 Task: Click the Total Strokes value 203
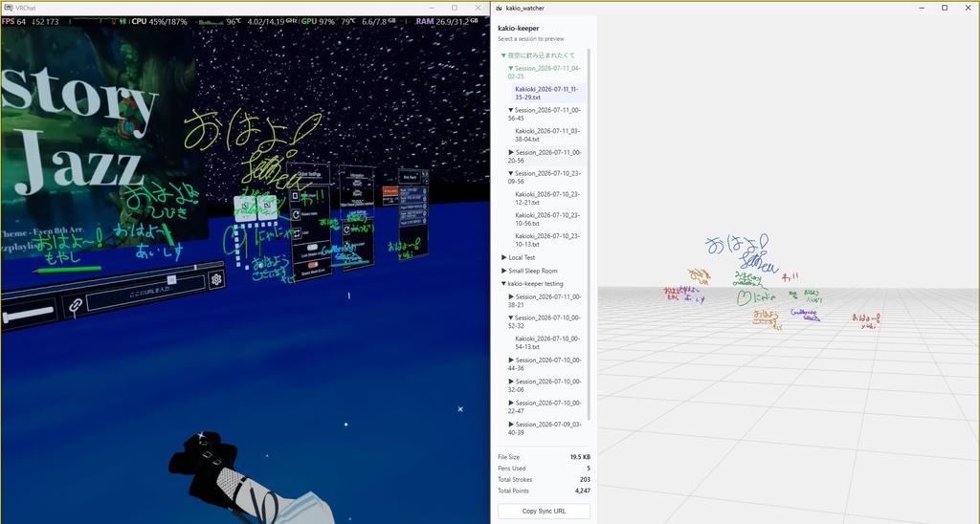pyautogui.click(x=585, y=480)
